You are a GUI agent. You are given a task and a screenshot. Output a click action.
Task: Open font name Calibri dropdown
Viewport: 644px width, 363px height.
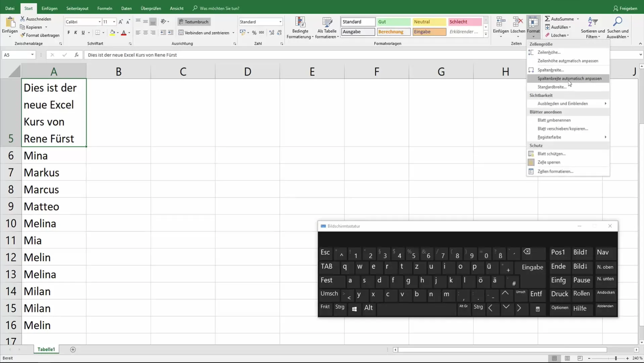point(99,22)
